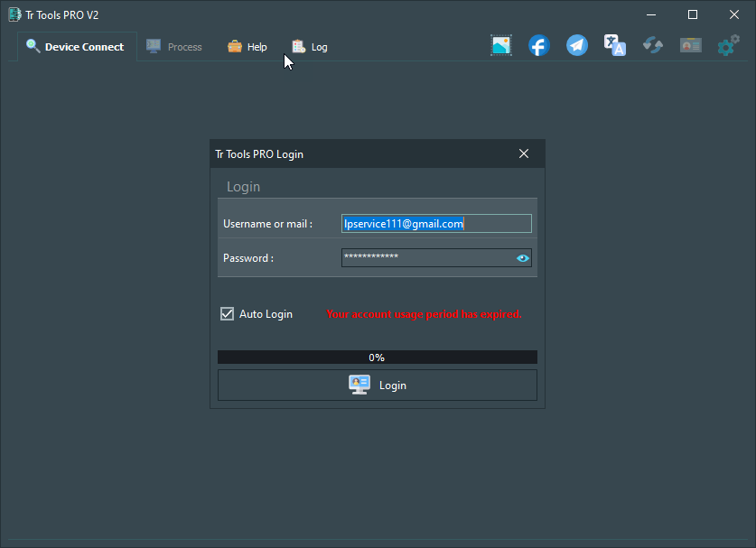The width and height of the screenshot is (756, 548).
Task: Open the account ID card icon
Action: pos(691,45)
